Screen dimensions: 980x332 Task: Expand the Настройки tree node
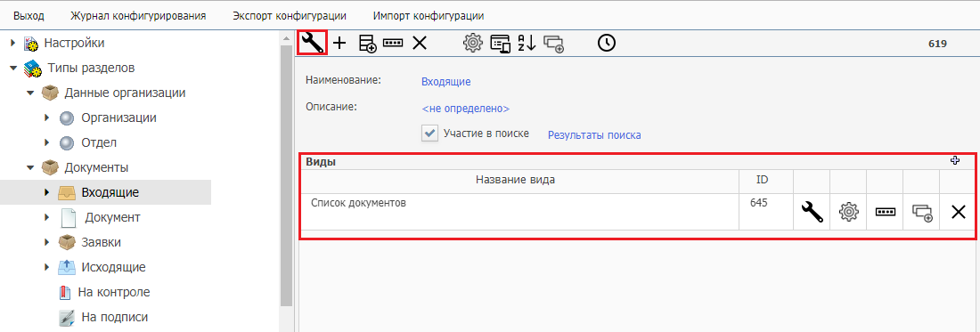13,43
